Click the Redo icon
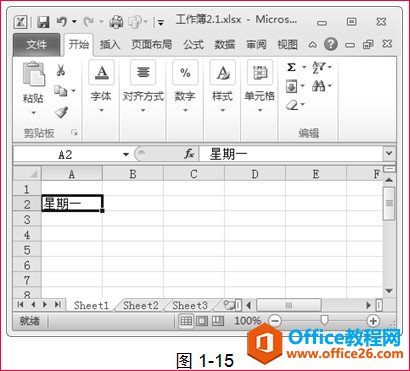 click(x=88, y=22)
